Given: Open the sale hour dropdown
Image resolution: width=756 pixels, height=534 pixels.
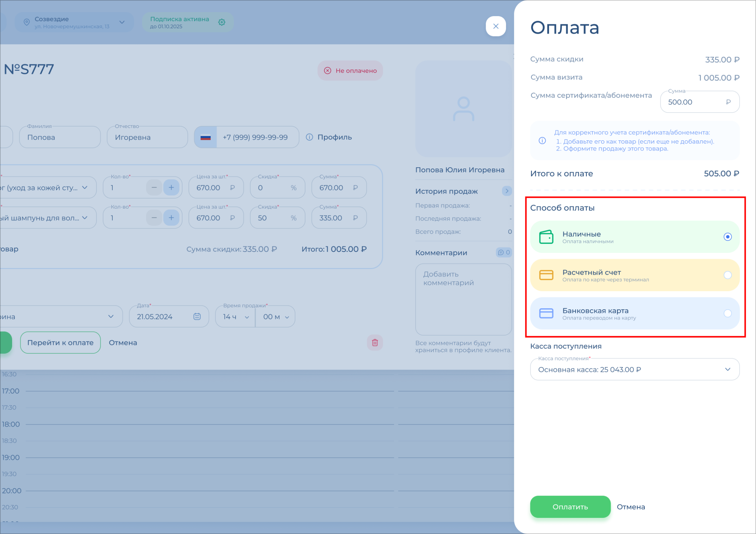Looking at the screenshot, I should [235, 317].
